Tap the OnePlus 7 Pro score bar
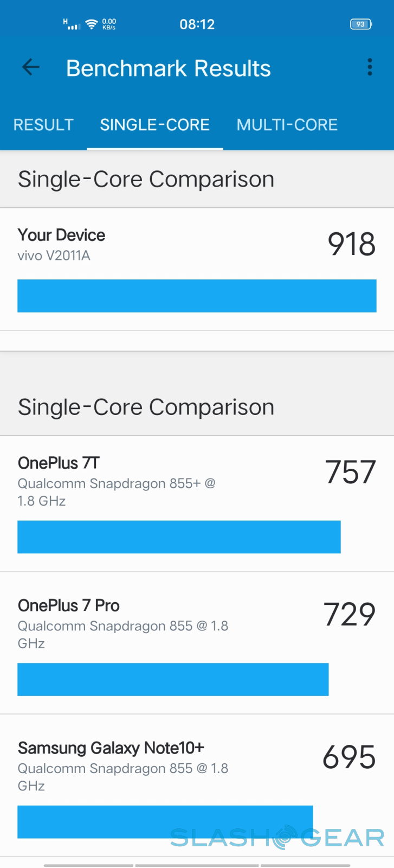Viewport: 394px width, 868px height. [173, 679]
